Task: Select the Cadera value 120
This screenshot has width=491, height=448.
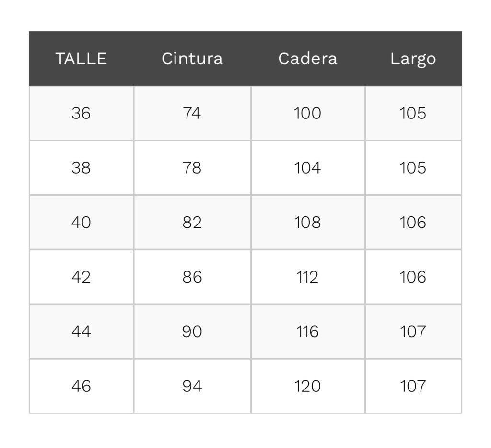Action: [307, 386]
